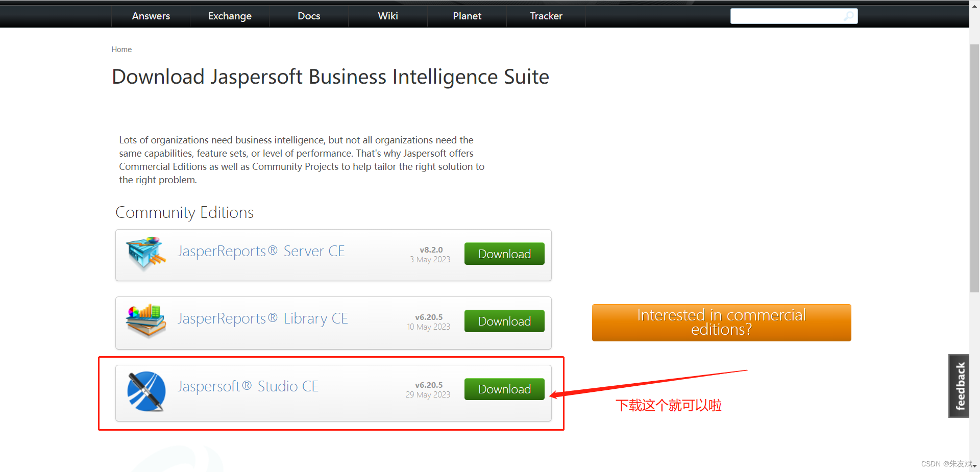Screen dimensions: 980x472
Task: Open the Wiki navigation item
Action: (x=388, y=16)
